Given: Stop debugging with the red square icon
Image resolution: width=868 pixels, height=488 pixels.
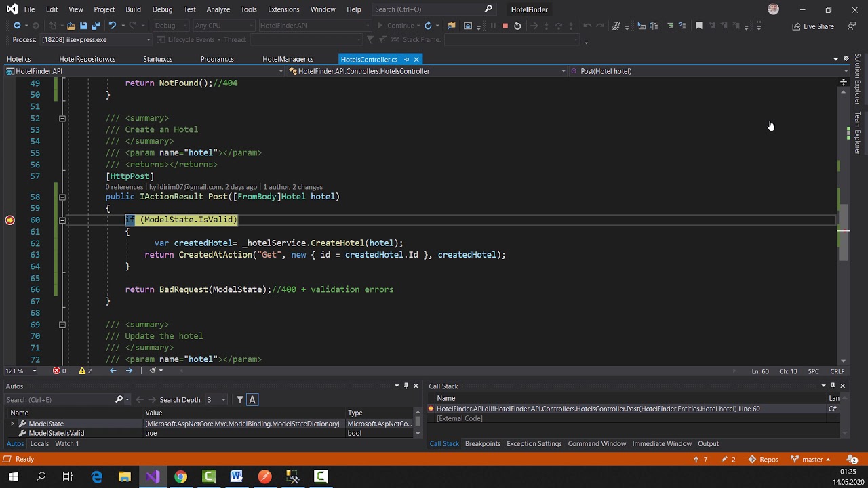Looking at the screenshot, I should (x=505, y=26).
